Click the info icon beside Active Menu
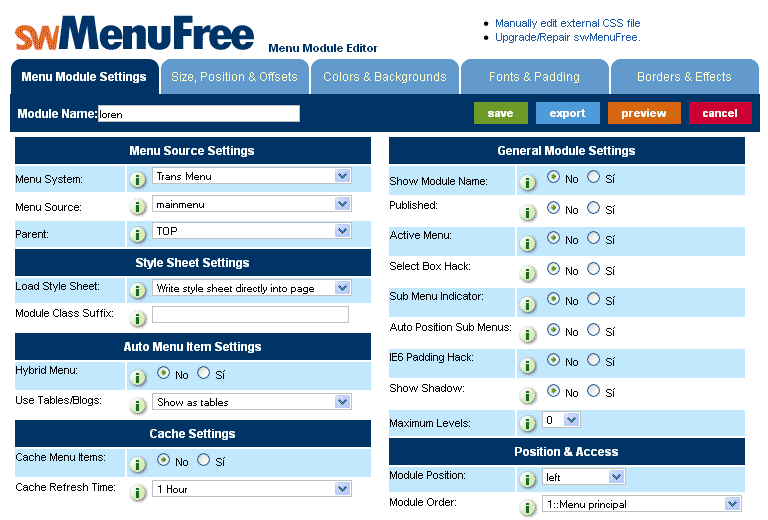768x520 pixels. [x=528, y=244]
